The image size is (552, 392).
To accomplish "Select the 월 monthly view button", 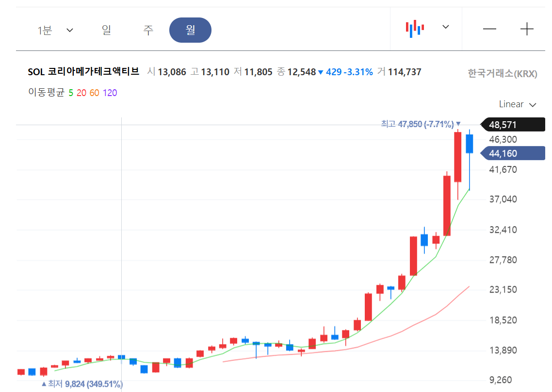I will coord(190,30).
